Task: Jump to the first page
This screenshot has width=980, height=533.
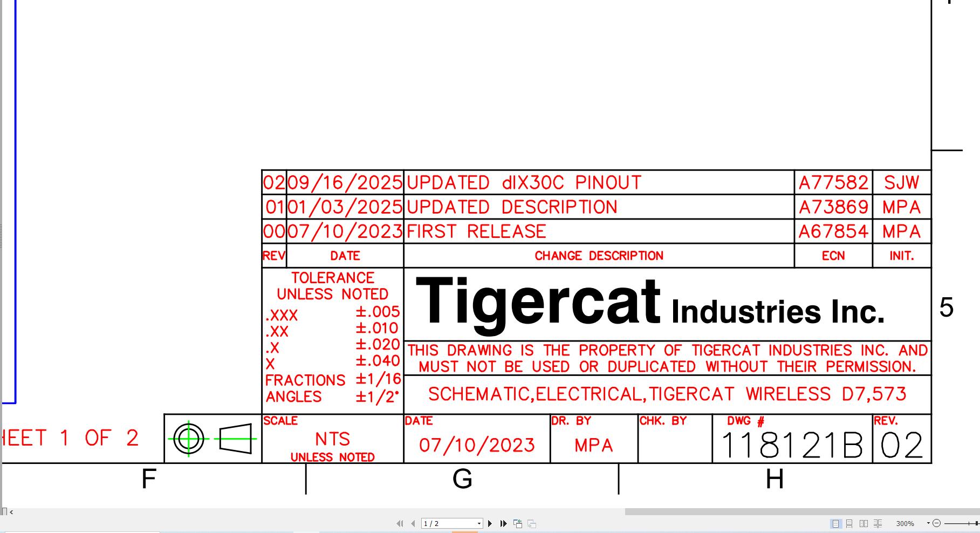Action: 400,523
